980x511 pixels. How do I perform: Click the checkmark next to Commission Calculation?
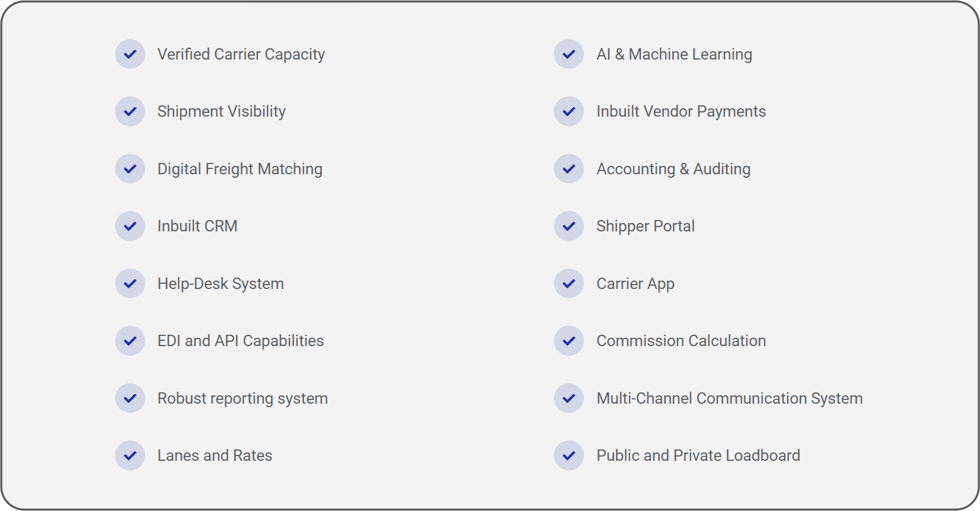coord(569,341)
